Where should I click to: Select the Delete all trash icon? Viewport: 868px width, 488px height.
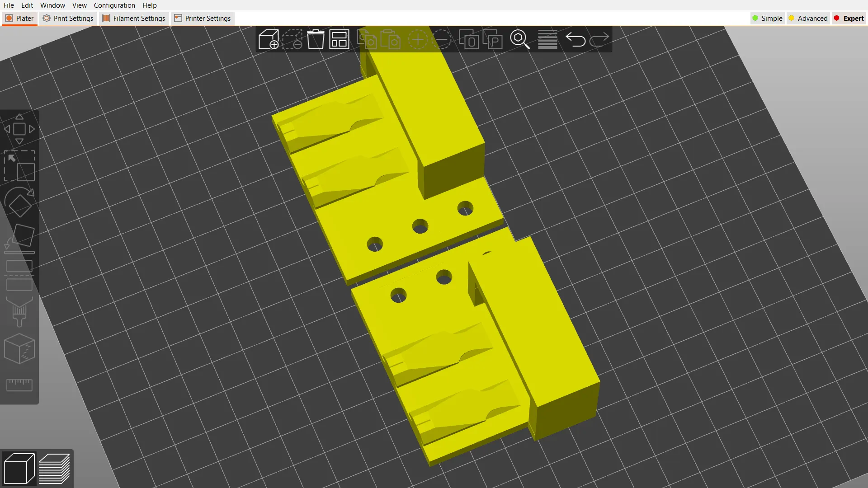point(316,40)
